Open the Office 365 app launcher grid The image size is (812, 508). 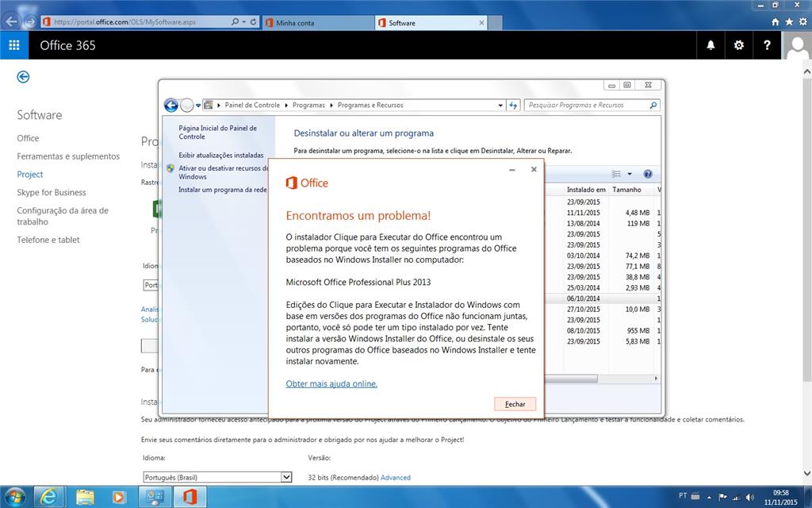point(14,45)
